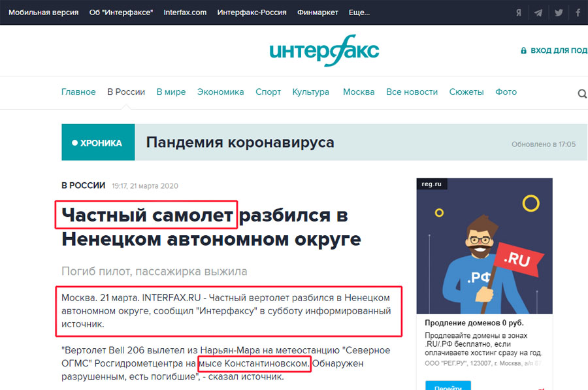
Task: Click Обновлено в 17:05 text
Action: coord(544,144)
